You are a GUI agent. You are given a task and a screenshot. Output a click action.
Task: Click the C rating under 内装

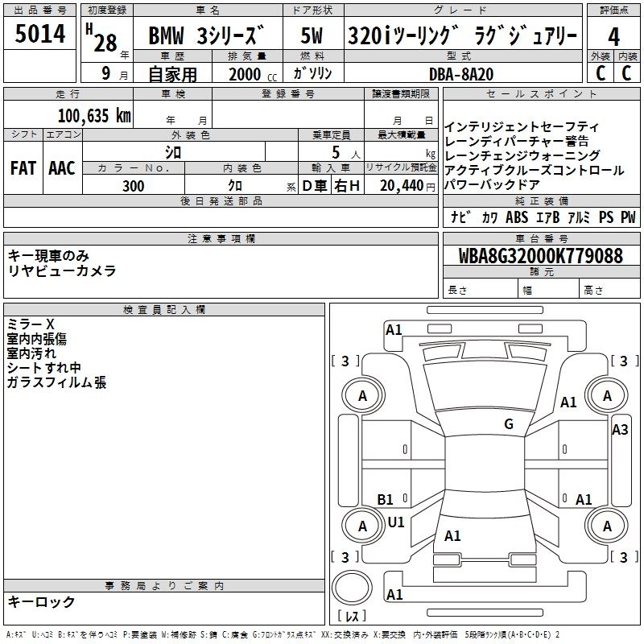pyautogui.click(x=626, y=73)
